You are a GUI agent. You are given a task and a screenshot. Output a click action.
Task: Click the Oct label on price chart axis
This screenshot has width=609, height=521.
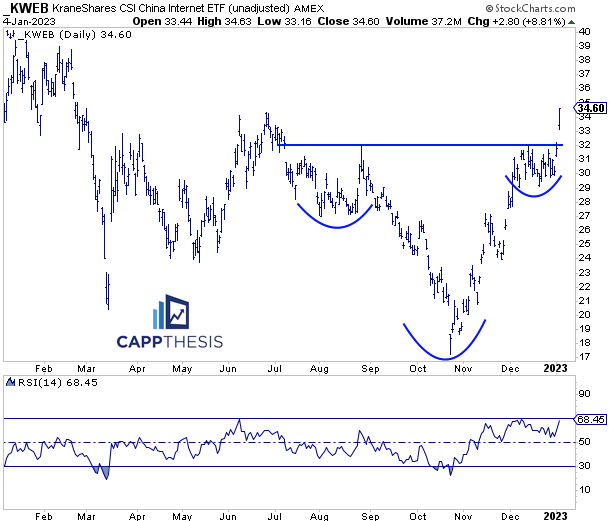418,368
